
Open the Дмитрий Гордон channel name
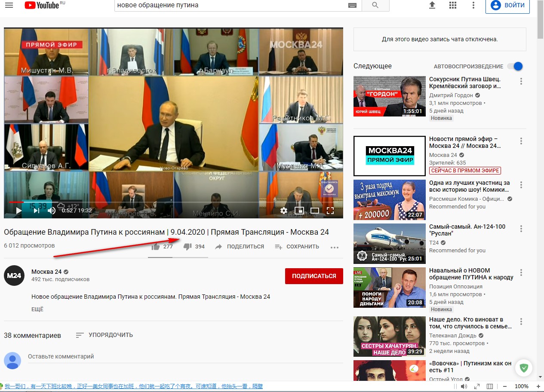[451, 95]
